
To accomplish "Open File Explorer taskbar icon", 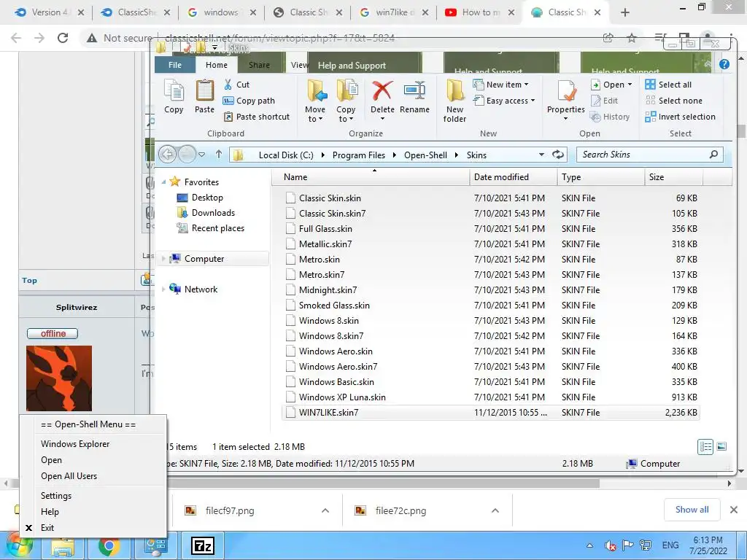I will [63, 547].
